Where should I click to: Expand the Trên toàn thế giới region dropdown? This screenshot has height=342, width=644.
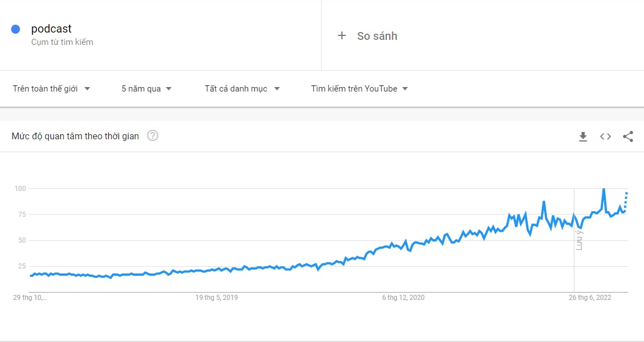tap(51, 89)
